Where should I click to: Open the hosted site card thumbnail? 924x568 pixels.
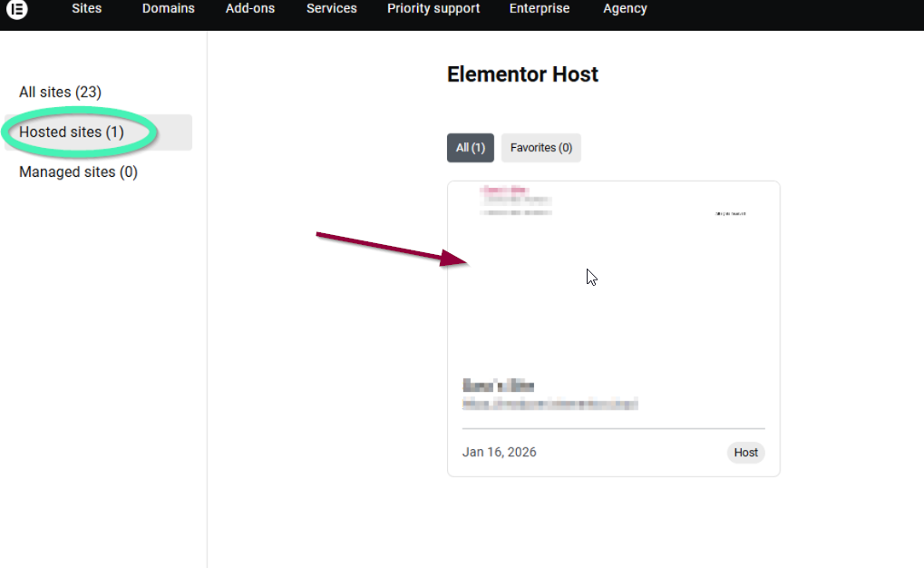pos(614,278)
